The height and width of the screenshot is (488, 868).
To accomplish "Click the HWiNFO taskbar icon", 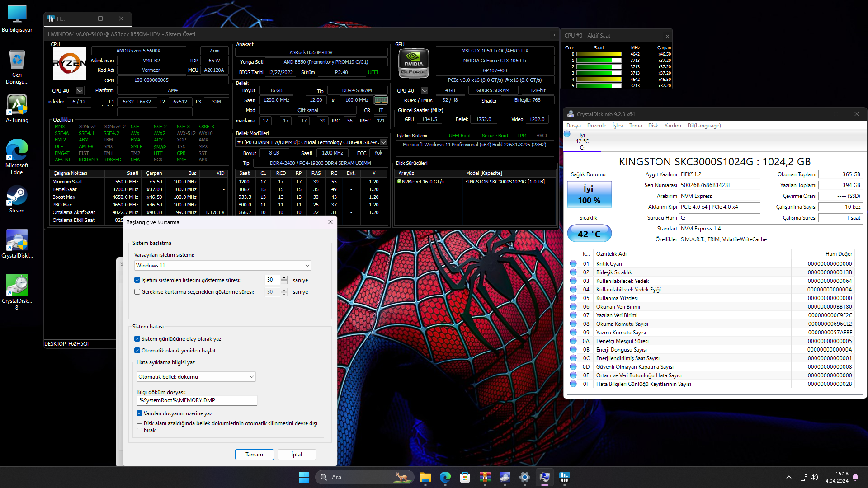I will point(564,477).
